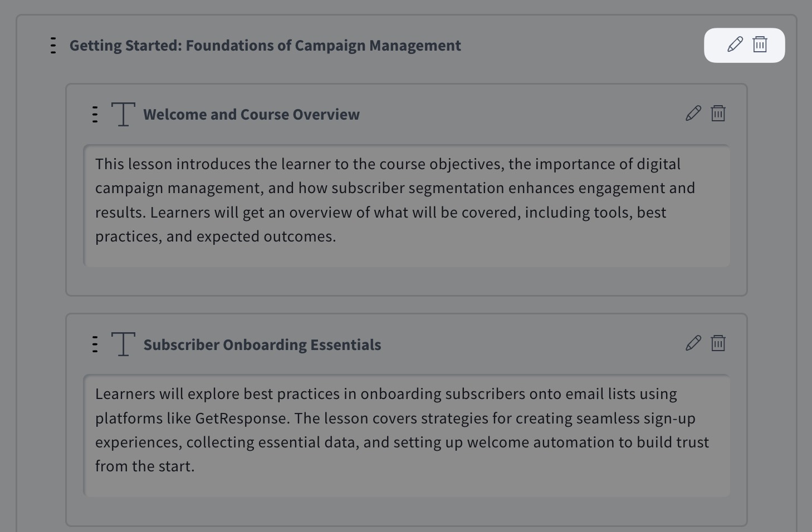This screenshot has width=812, height=532.
Task: Edit the Subscriber Onboarding Essentials lesson
Action: (693, 343)
